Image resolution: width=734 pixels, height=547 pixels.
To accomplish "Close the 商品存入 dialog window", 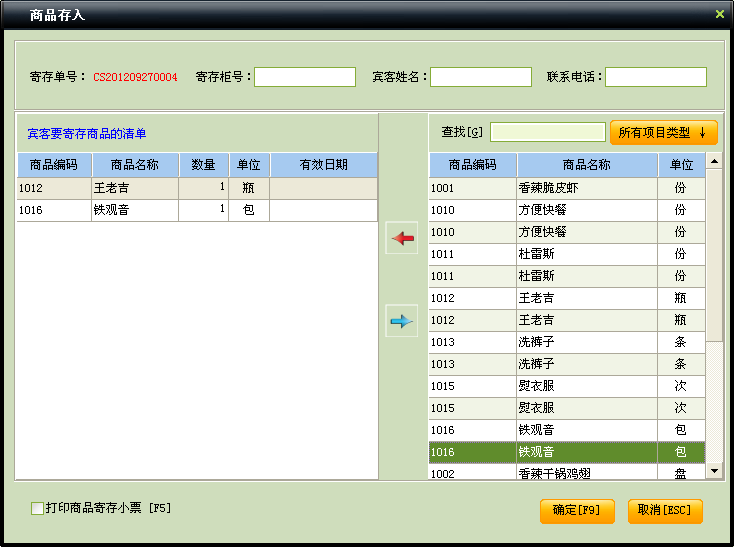I will [x=719, y=14].
